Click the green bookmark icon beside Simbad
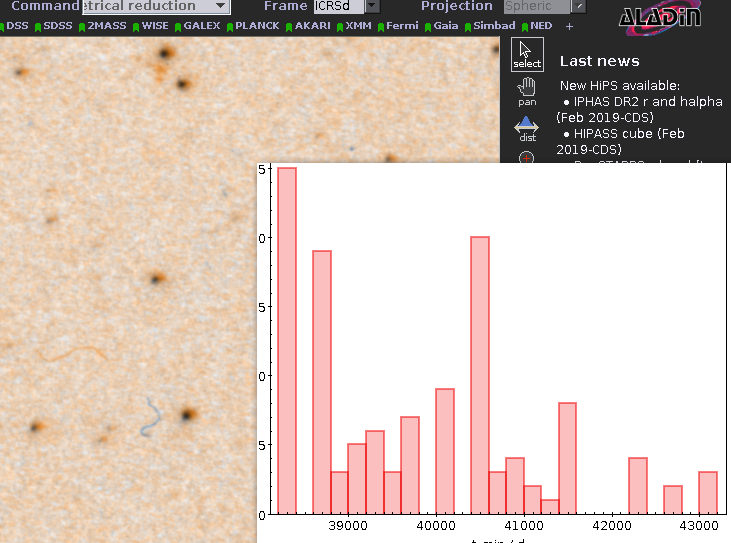The height and width of the screenshot is (543, 731). (468, 27)
